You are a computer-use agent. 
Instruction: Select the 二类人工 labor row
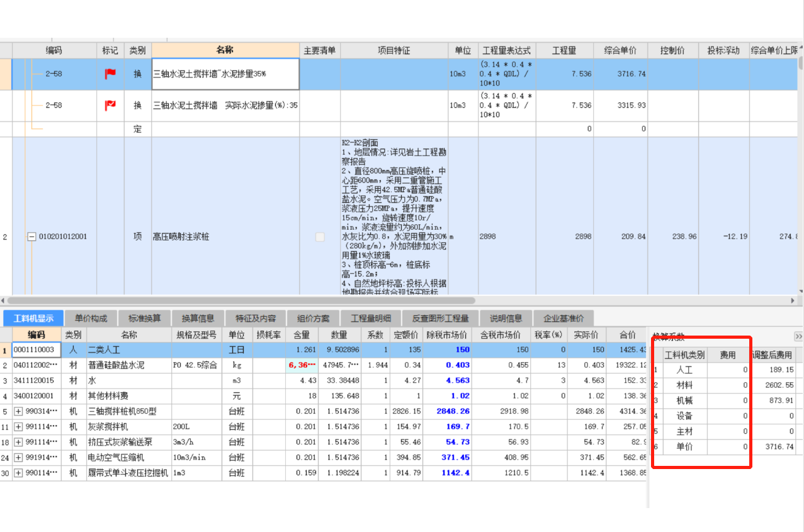click(x=323, y=349)
